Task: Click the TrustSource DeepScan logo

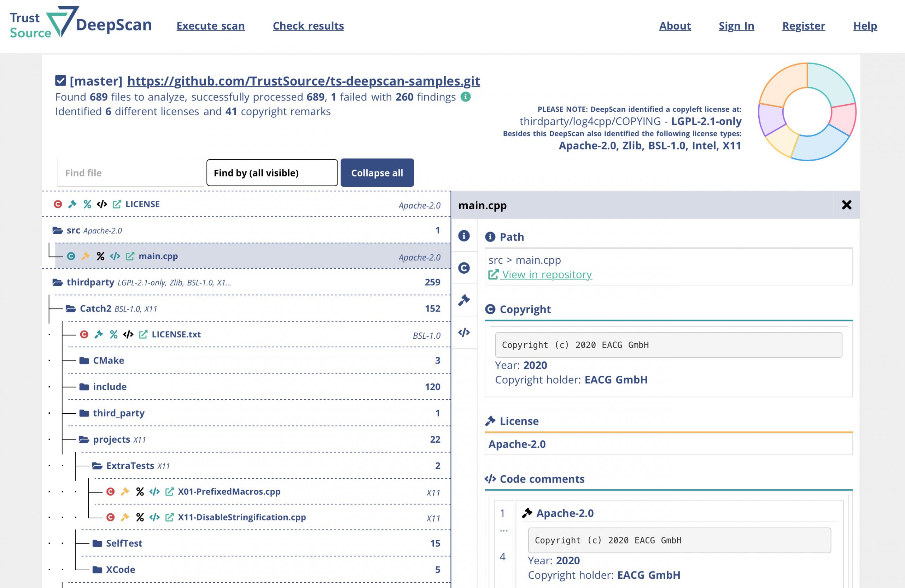Action: tap(81, 22)
